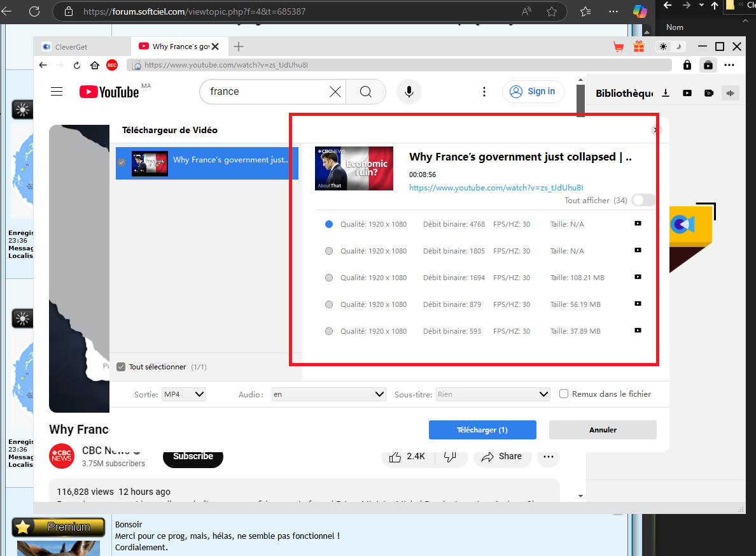The height and width of the screenshot is (556, 756).
Task: Go back in CleverGet browser
Action: pos(43,65)
